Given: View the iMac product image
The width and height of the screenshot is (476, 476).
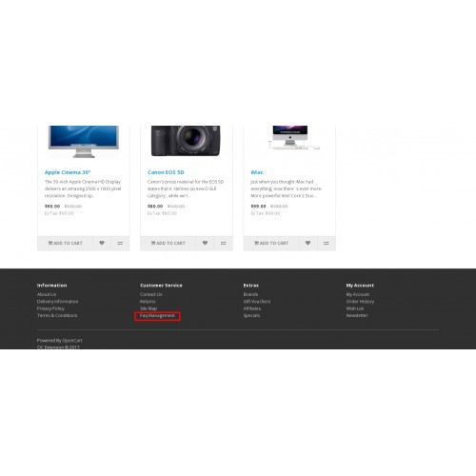Looking at the screenshot, I should pos(290,137).
